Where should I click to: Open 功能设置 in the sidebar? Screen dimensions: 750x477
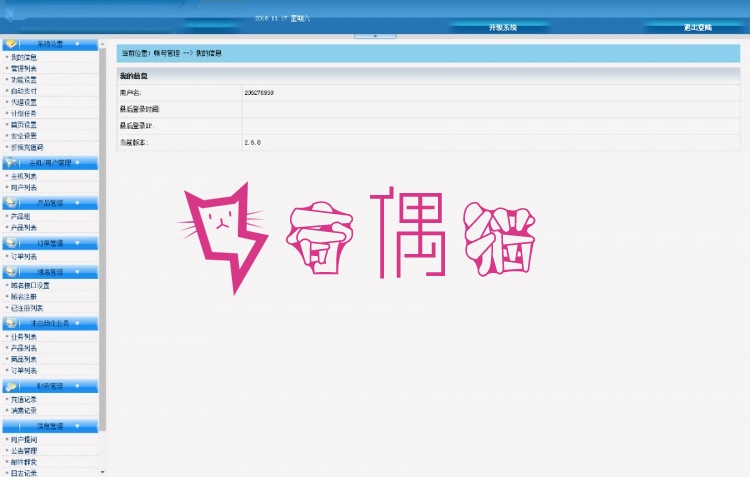coord(24,80)
